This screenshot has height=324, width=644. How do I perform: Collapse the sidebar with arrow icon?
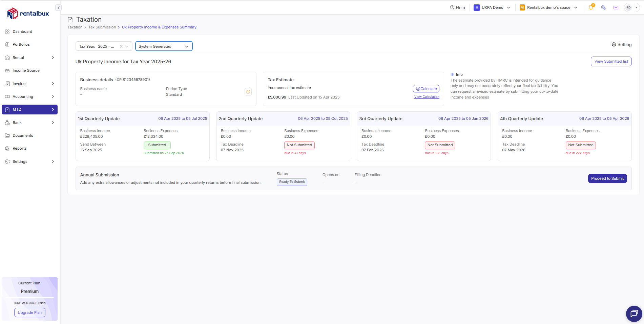click(x=59, y=7)
